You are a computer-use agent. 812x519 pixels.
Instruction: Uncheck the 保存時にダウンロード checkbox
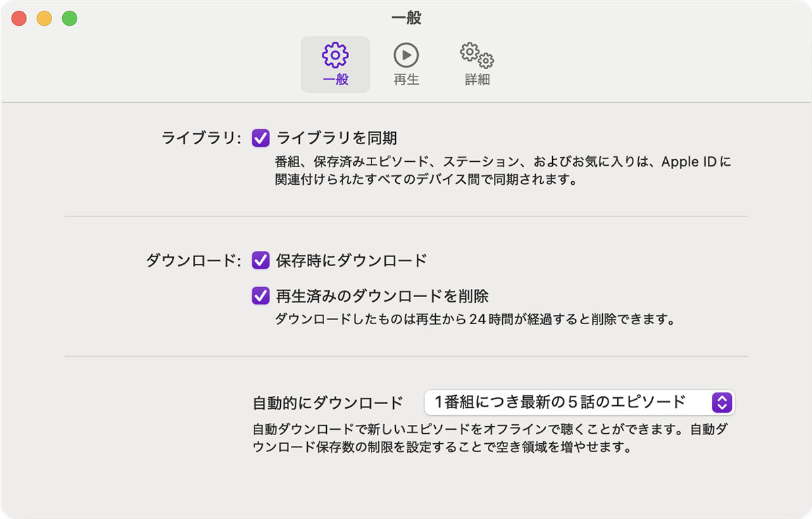tap(261, 260)
